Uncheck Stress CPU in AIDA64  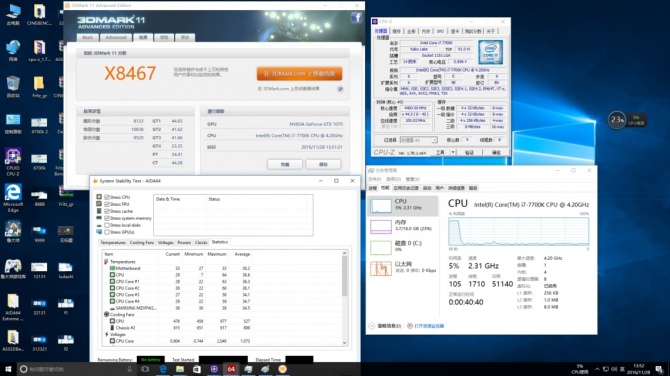[107, 197]
